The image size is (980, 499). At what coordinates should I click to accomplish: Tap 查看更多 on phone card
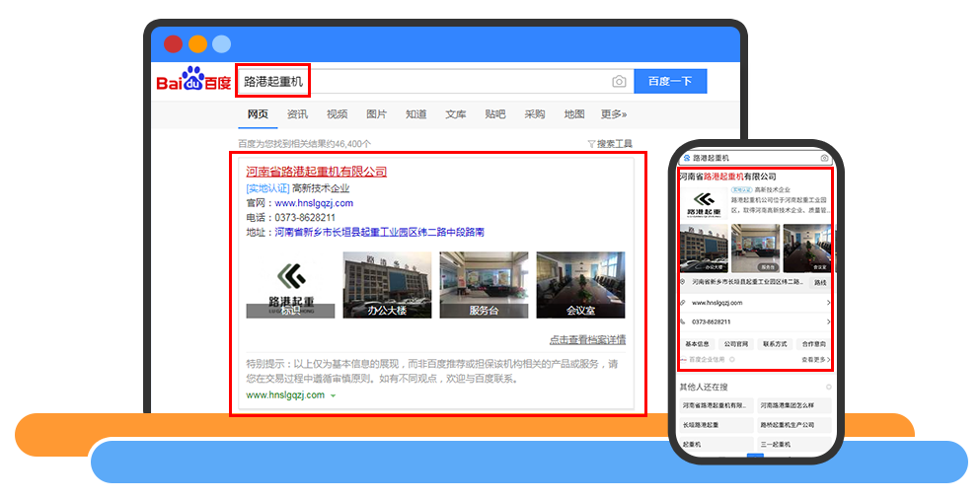(x=816, y=360)
